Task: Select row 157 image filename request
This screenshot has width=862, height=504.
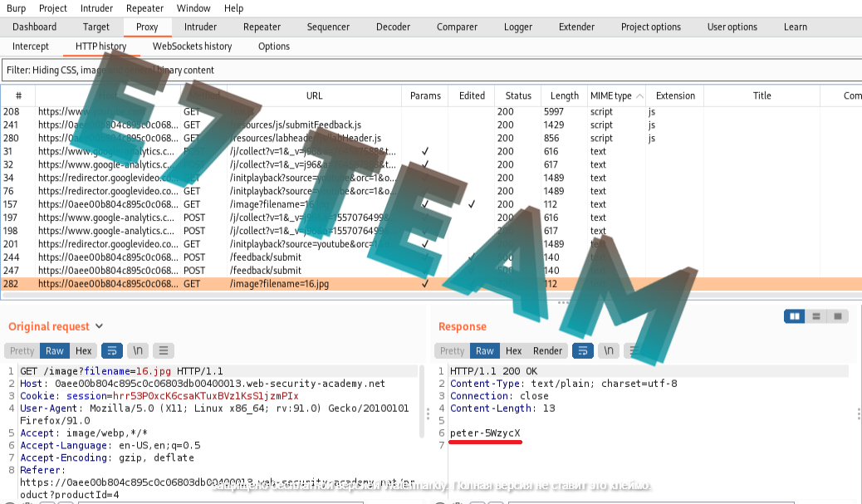Action: coord(432,204)
